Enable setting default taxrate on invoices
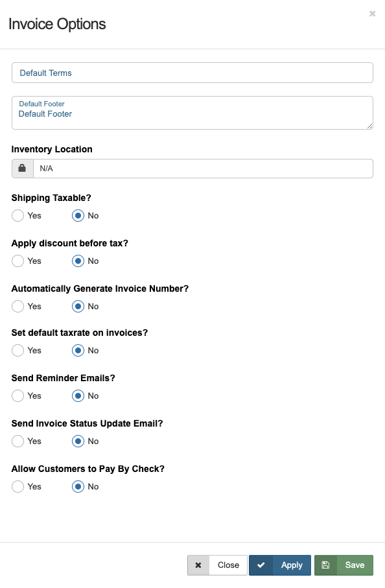The height and width of the screenshot is (588, 385). pyautogui.click(x=17, y=350)
